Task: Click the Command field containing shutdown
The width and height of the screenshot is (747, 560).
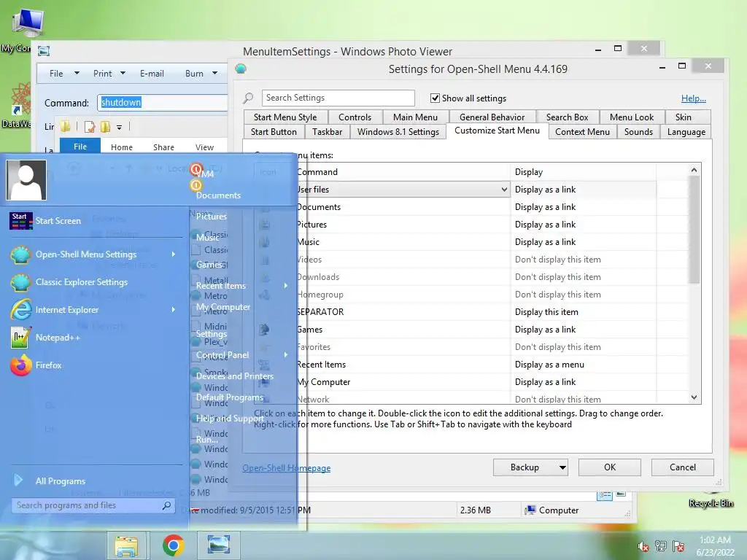Action: click(163, 102)
